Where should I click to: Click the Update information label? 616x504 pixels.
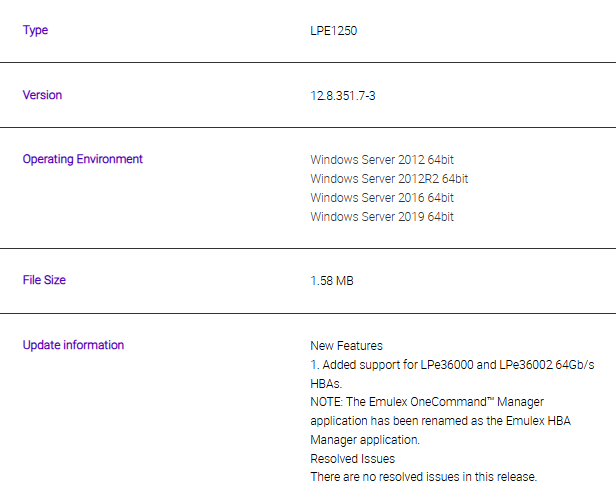coord(73,345)
